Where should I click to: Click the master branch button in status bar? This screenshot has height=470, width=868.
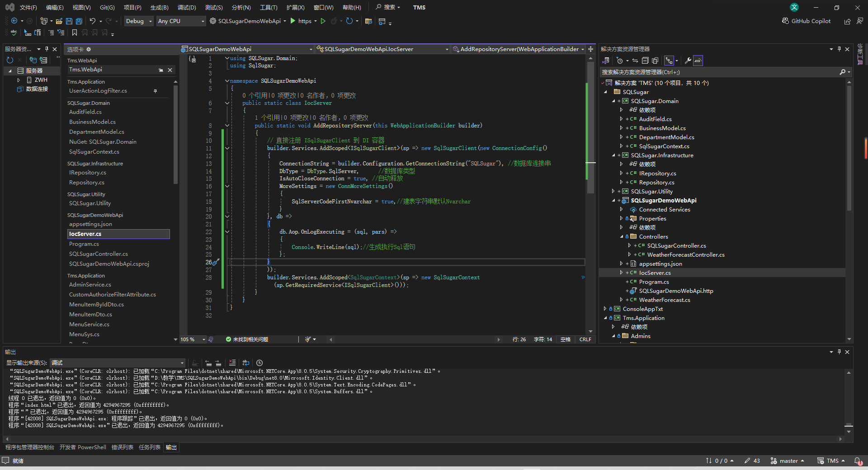click(x=788, y=461)
